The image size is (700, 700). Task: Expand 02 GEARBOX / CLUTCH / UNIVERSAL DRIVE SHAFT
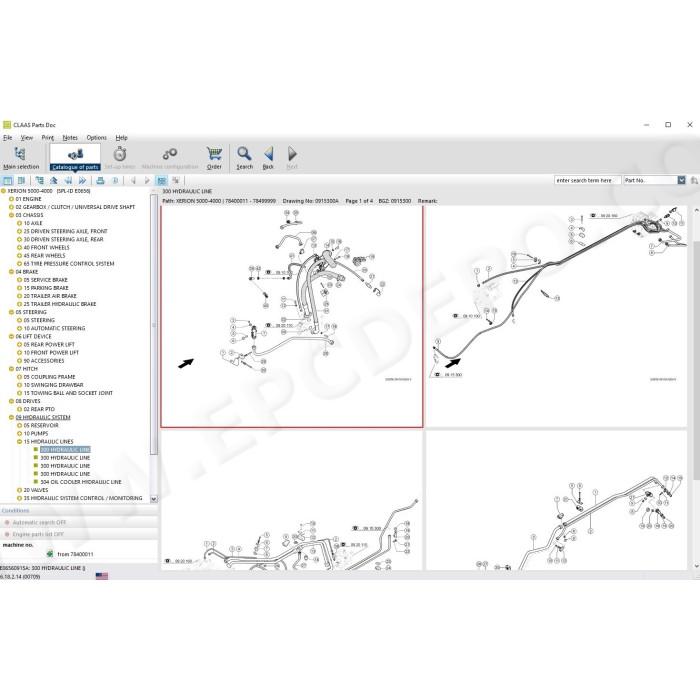[12, 207]
